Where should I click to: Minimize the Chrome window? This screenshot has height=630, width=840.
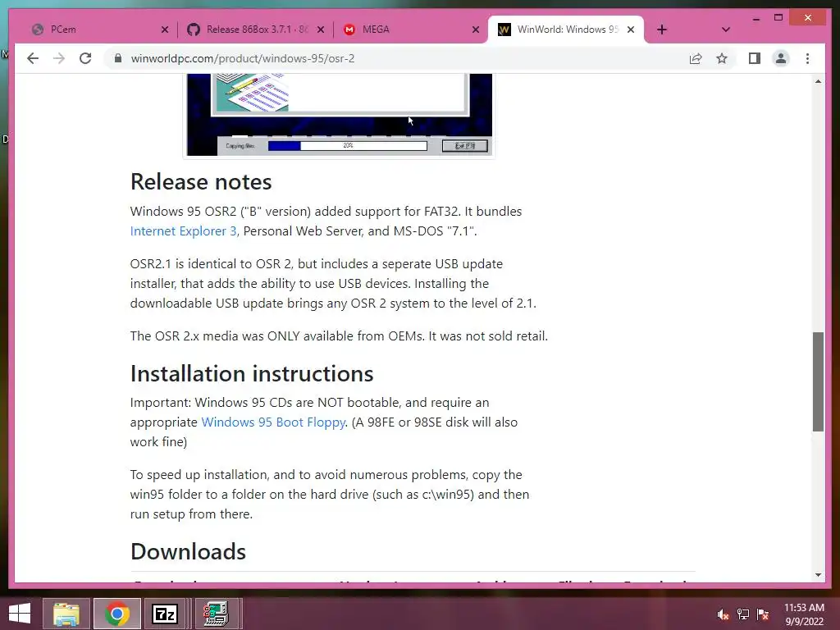pos(756,18)
